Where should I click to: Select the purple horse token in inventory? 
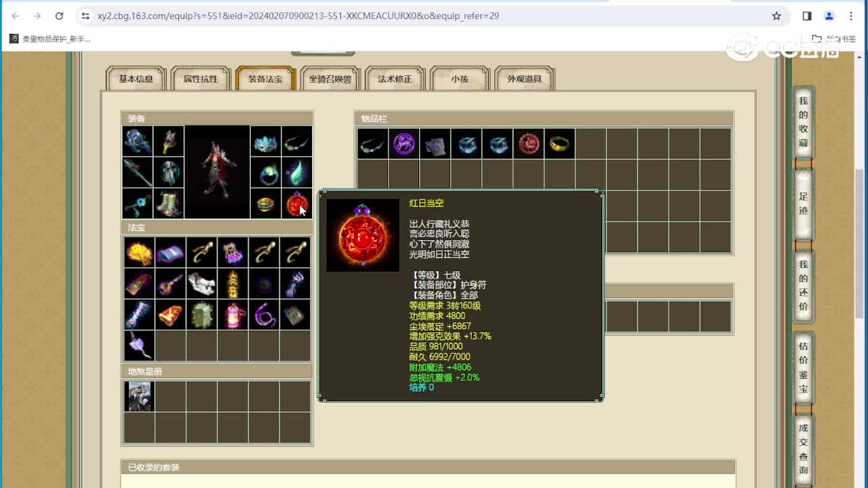[x=404, y=144]
